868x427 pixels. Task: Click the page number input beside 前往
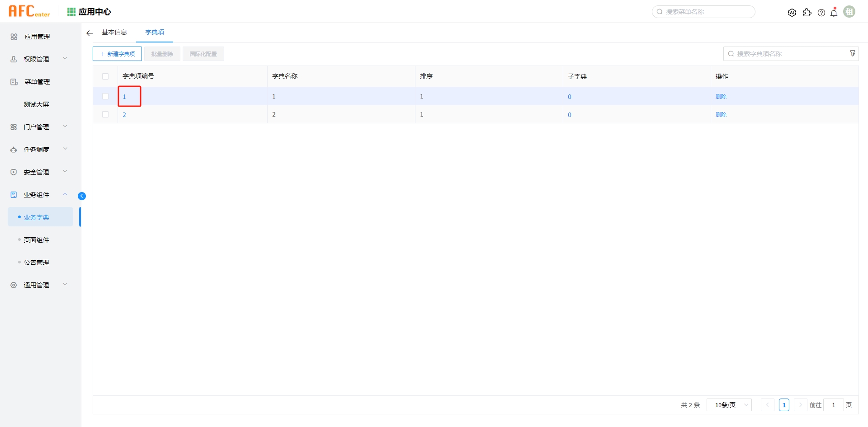(833, 405)
